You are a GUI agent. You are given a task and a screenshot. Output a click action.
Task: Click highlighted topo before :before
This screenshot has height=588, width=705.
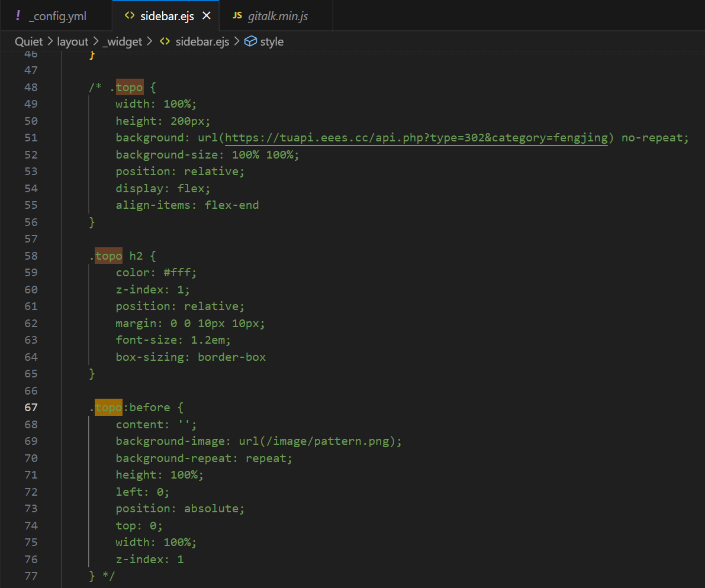tap(108, 408)
